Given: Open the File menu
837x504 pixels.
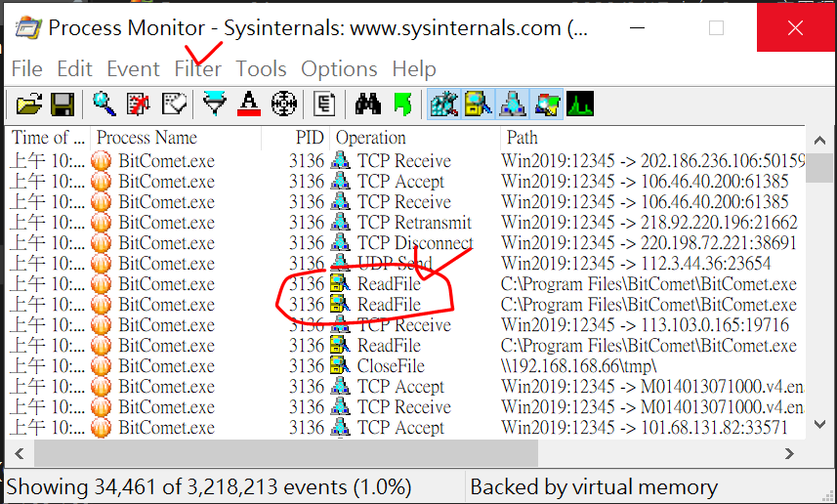Looking at the screenshot, I should 27,69.
